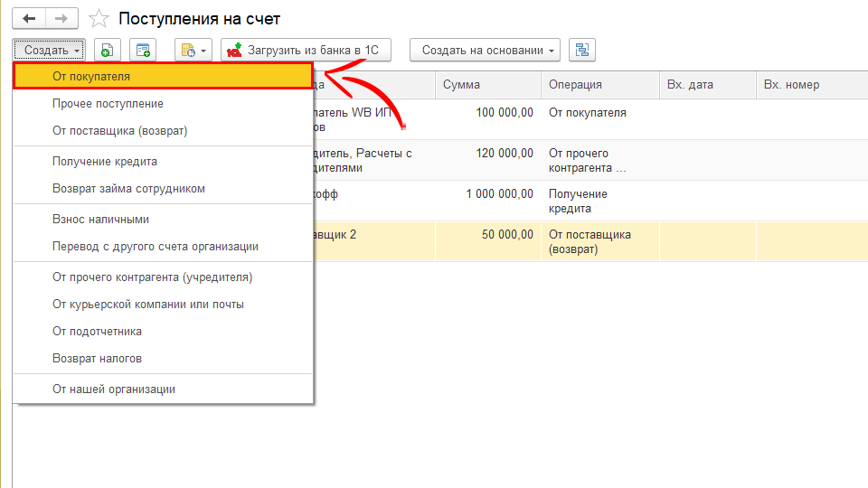Image resolution: width=868 pixels, height=488 pixels.
Task: Add page to favorites with star icon
Action: click(x=99, y=19)
